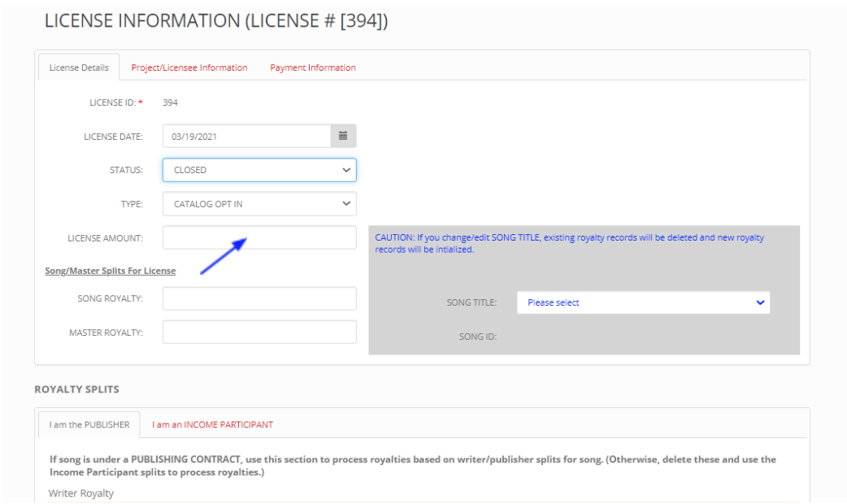Screen dimensions: 847x504
Task: Click the LICENSE INFORMATION page heading
Action: [x=216, y=21]
